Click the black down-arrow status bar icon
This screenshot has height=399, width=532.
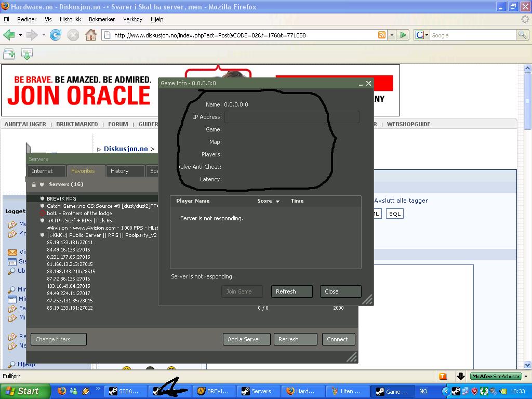pos(460,376)
